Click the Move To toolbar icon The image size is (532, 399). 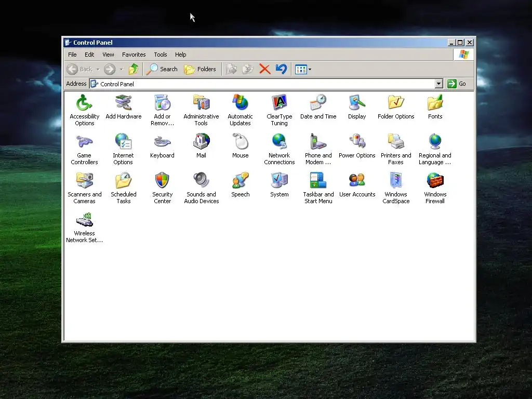(231, 69)
